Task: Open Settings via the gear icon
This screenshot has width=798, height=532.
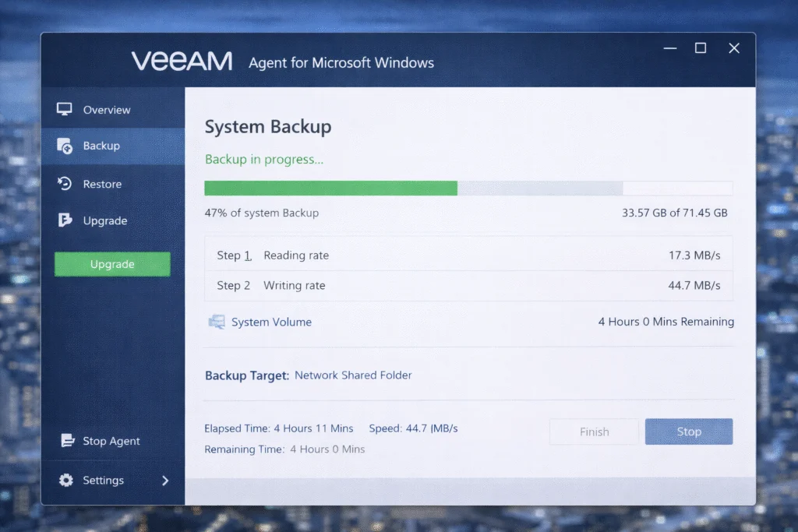Action: (x=67, y=480)
